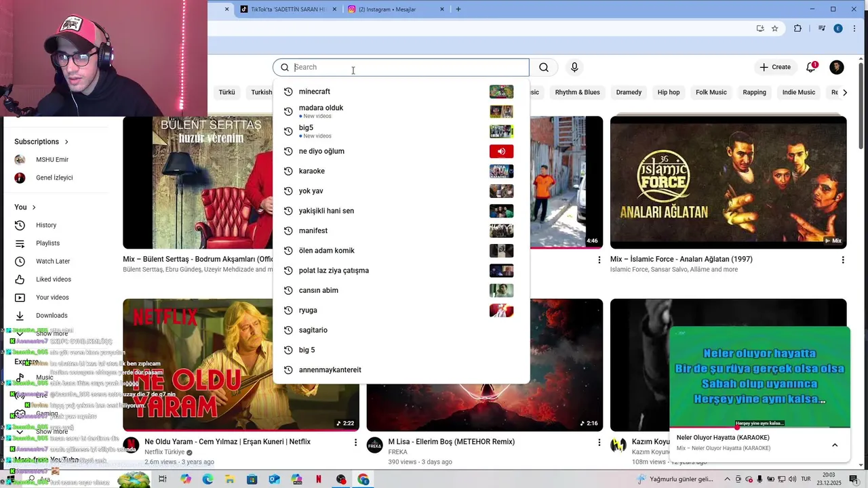Open Chrome media control icon
Screen dimensions: 868x488
[x=821, y=28]
